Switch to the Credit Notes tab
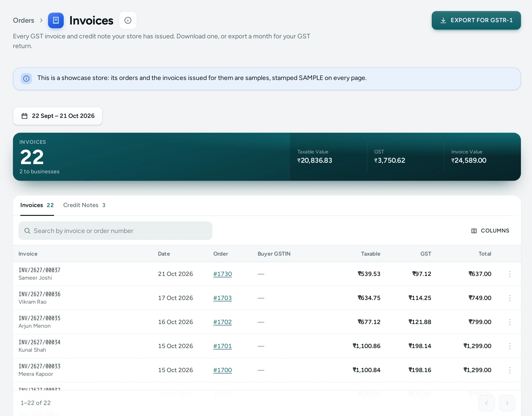Screen dimensions: 532x416 tap(84, 205)
